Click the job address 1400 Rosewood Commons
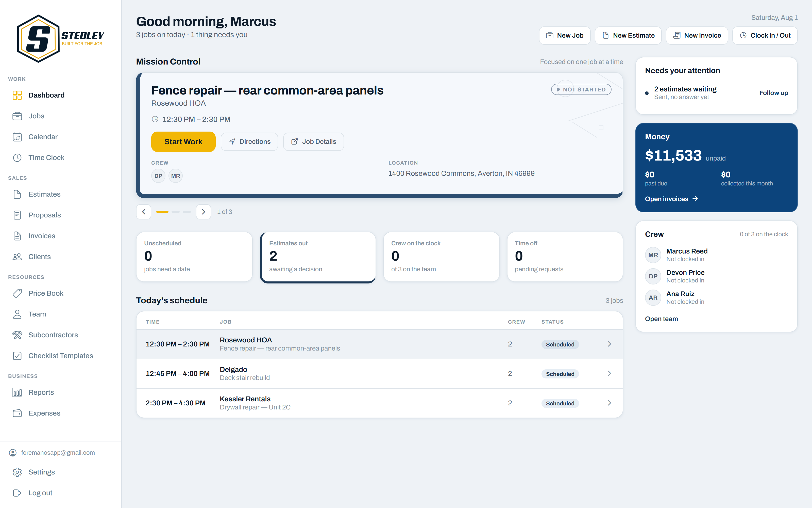The image size is (812, 508). tap(461, 173)
